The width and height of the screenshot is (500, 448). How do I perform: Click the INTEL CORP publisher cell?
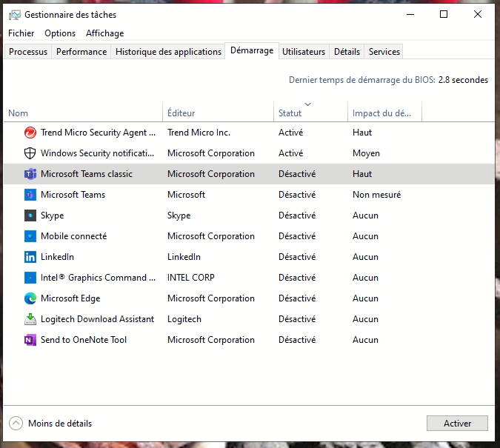[190, 278]
